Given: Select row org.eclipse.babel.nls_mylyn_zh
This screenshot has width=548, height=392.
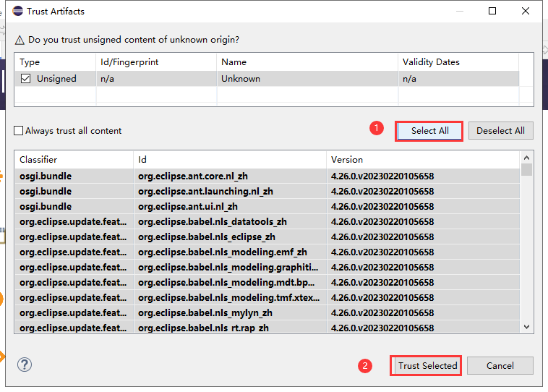Looking at the screenshot, I should pyautogui.click(x=267, y=312).
